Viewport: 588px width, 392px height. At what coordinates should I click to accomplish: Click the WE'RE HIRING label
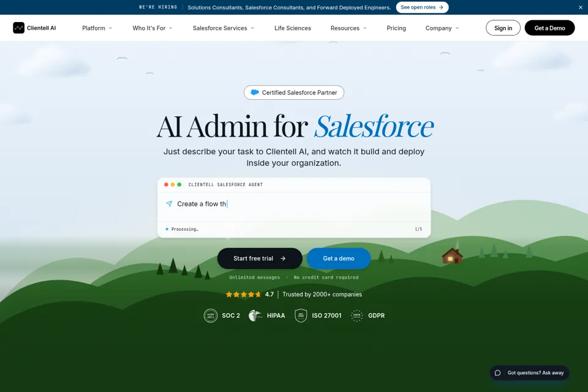pyautogui.click(x=158, y=7)
